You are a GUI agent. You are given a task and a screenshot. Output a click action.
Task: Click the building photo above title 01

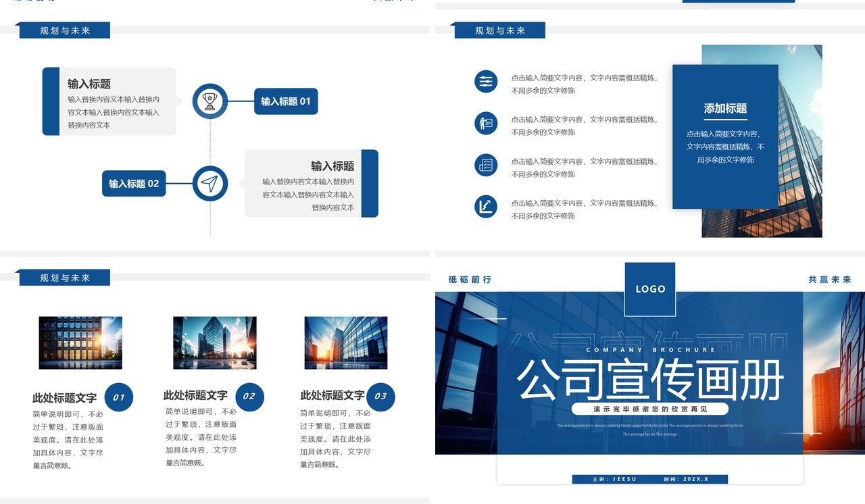(80, 343)
